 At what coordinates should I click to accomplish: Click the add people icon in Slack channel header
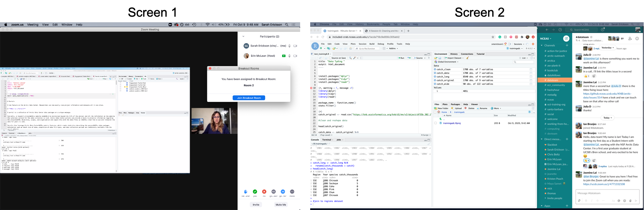click(630, 39)
